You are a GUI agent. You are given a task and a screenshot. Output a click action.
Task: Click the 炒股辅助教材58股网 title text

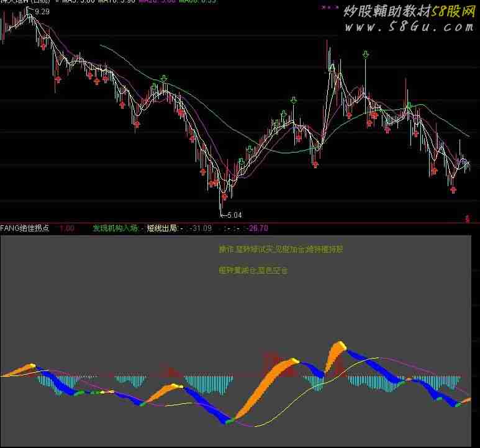click(407, 11)
